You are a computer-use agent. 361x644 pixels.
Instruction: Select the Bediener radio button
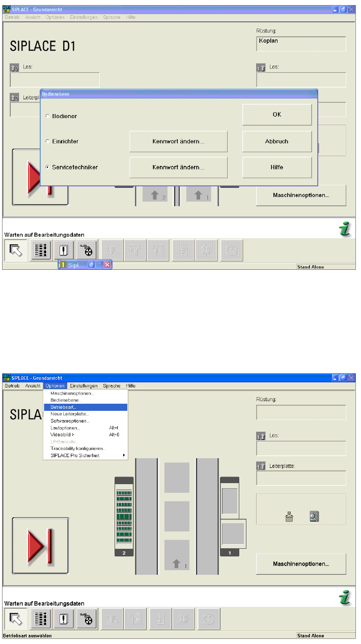(48, 116)
